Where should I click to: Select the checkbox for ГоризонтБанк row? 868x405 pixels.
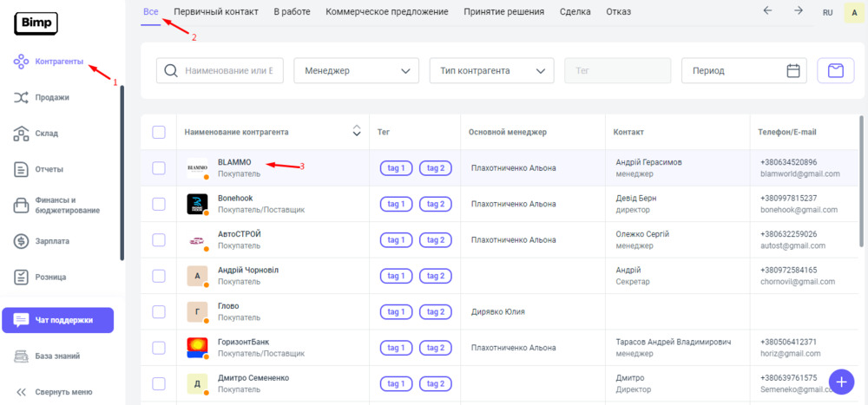tap(159, 348)
